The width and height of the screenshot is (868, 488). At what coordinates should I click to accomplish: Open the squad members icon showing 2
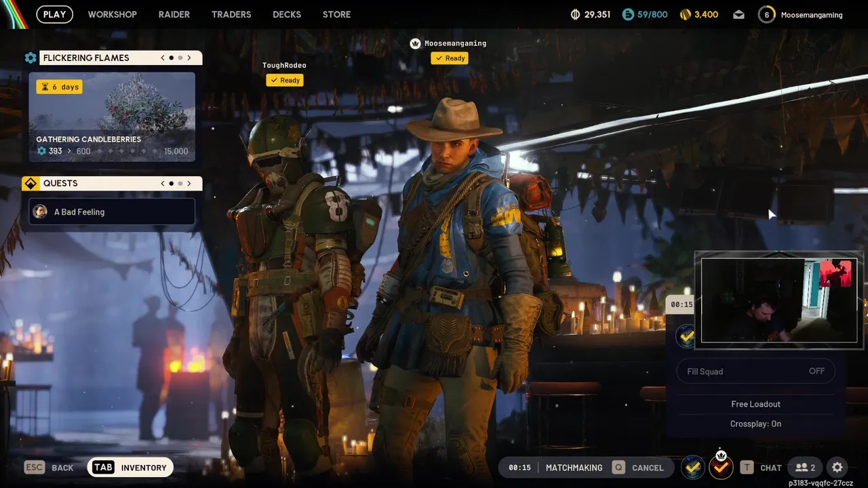(805, 468)
